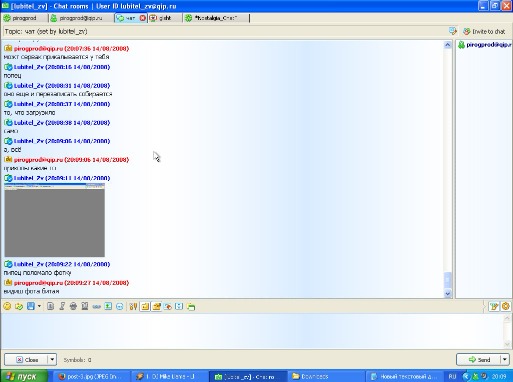This screenshot has height=382, width=513.
Task: Click the chat history scrollbar thumb
Action: (x=448, y=280)
